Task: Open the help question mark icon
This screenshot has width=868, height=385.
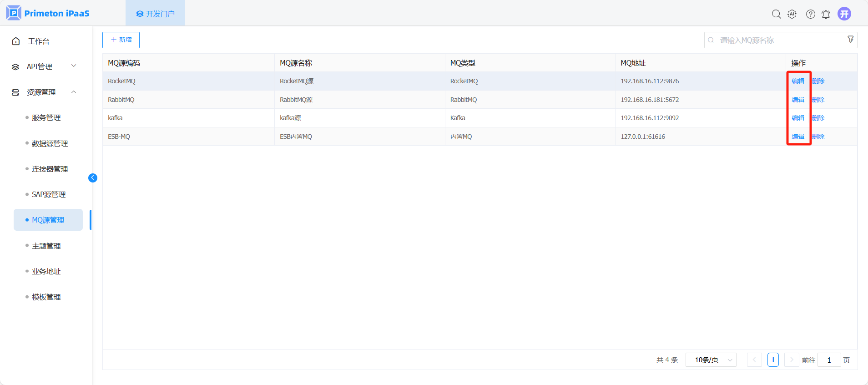Action: coord(810,14)
